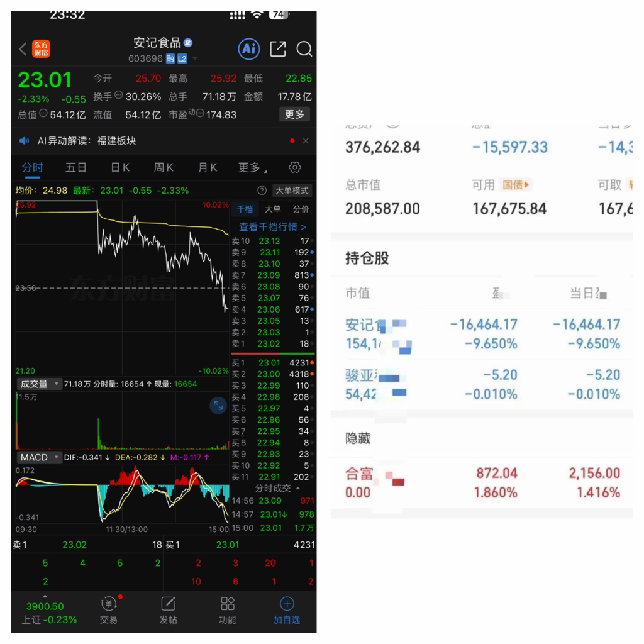Image resolution: width=644 pixels, height=644 pixels.
Task: Expand chart with fullscreen arrows icon
Action: [x=218, y=406]
